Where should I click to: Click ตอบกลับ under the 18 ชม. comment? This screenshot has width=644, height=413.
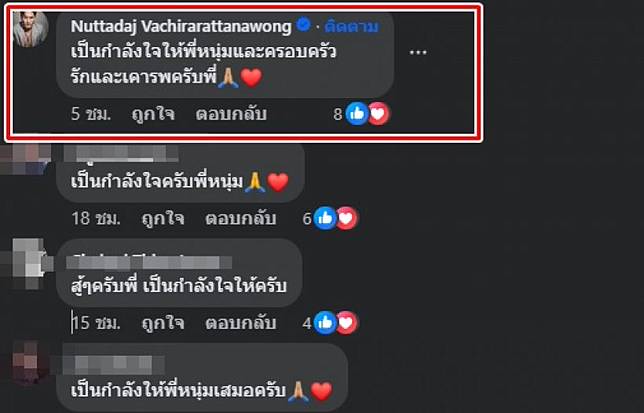241,219
